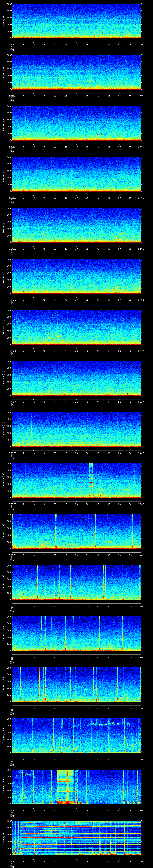Click the wide broadband block in the 15:32:00 spectrogram
The image size is (153, 868).
pos(65,786)
